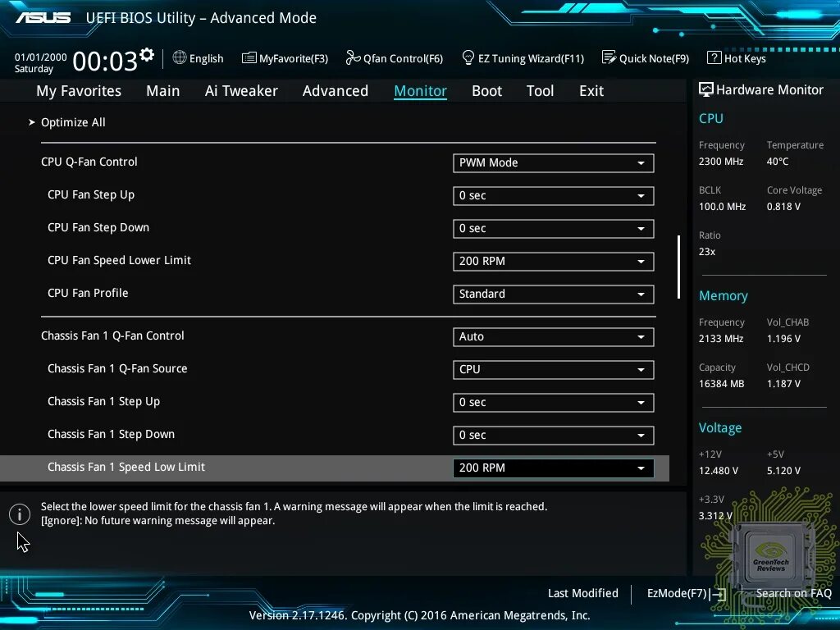Open the CPU Fan Profile Standard dropdown
Image resolution: width=840 pixels, height=630 pixels.
click(x=554, y=294)
